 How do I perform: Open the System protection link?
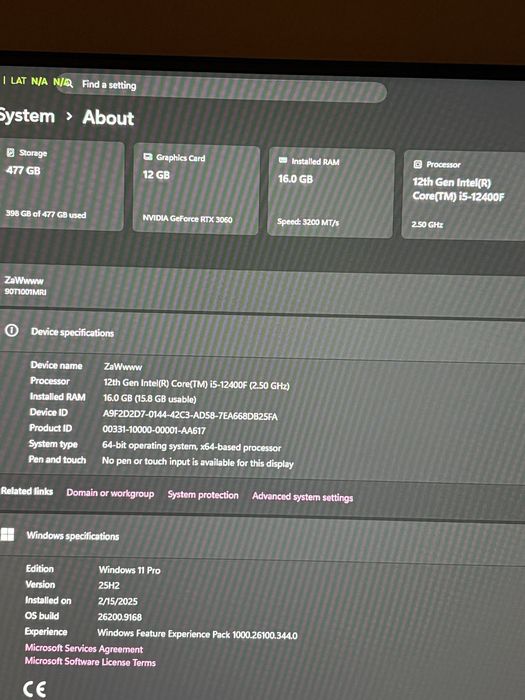pos(203,495)
